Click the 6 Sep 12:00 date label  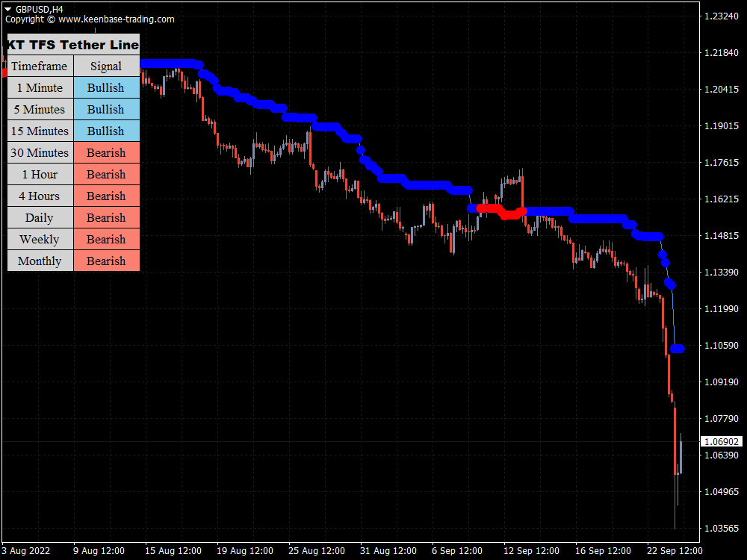(x=457, y=551)
